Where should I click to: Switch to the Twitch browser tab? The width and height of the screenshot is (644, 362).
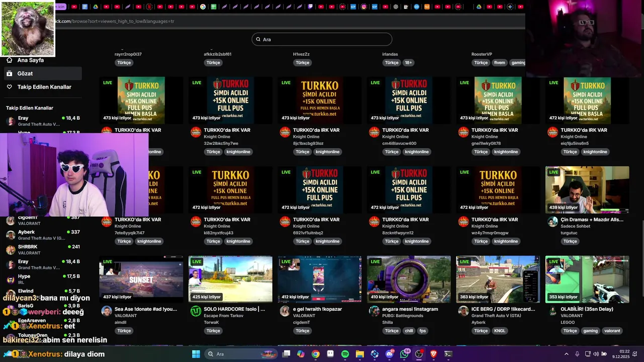tap(310, 7)
